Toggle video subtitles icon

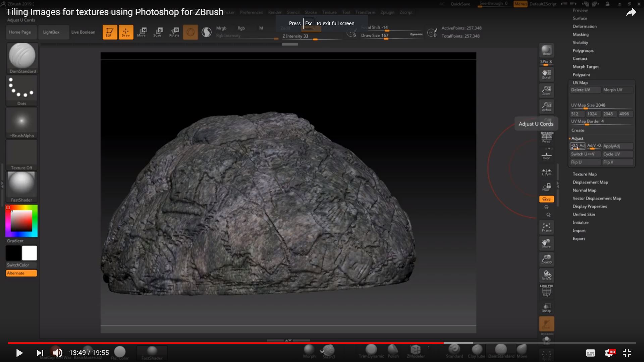pyautogui.click(x=591, y=353)
